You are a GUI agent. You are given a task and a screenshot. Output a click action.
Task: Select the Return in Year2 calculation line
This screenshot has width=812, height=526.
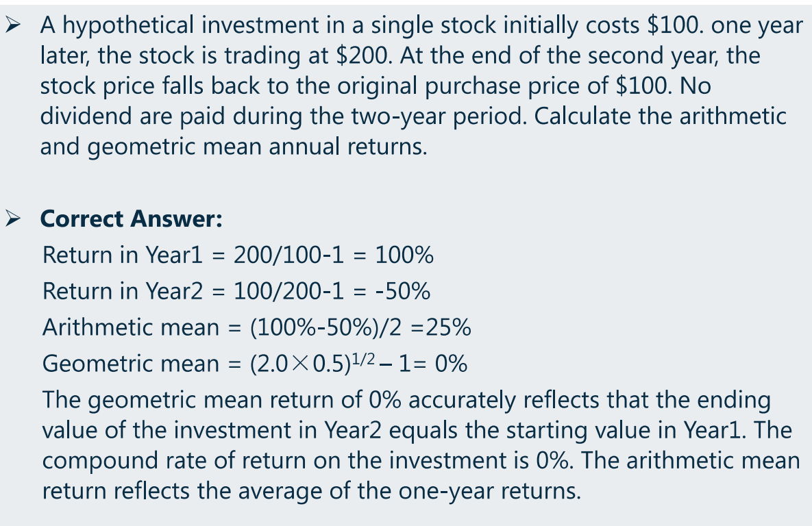pyautogui.click(x=236, y=291)
